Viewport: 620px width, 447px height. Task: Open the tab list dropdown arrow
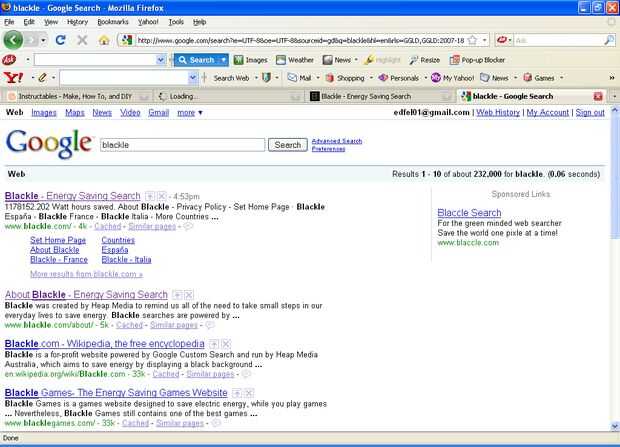(614, 96)
